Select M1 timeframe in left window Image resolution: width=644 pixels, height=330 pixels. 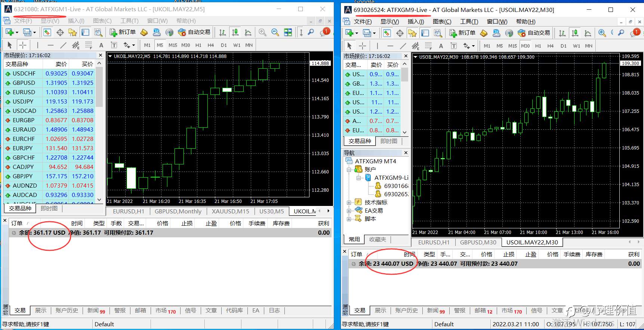[x=147, y=45]
